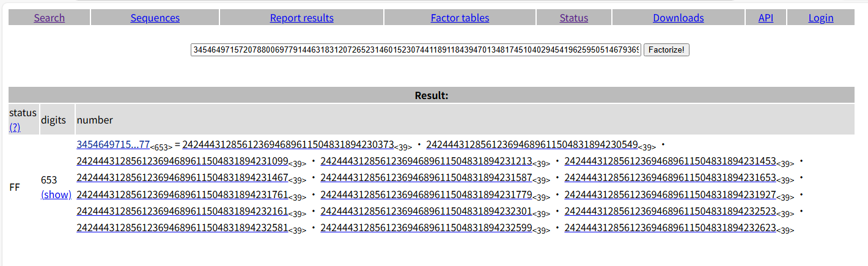Open factor ending in 231653

coord(670,178)
